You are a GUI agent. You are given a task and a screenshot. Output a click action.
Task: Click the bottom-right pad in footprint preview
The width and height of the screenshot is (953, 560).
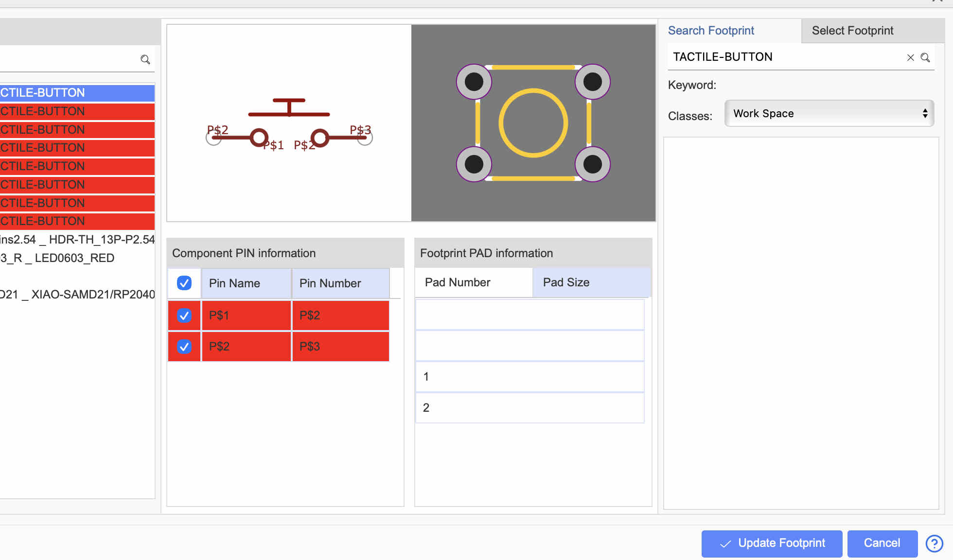coord(592,164)
